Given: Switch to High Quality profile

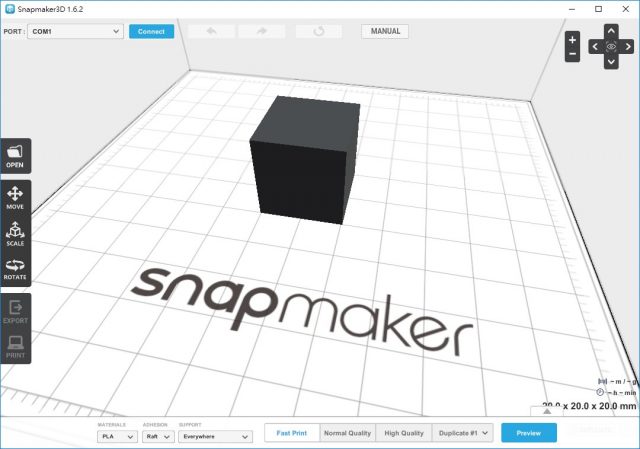Looking at the screenshot, I should point(404,433).
